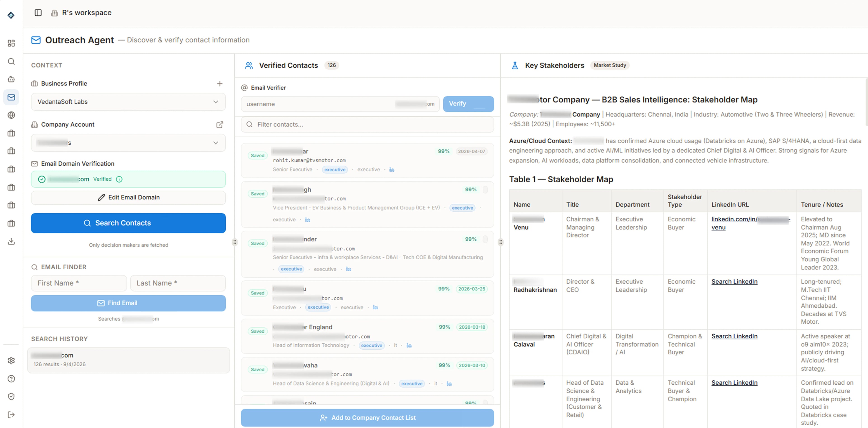Click the download icon in sidebar
The width and height of the screenshot is (868, 428).
(11, 241)
